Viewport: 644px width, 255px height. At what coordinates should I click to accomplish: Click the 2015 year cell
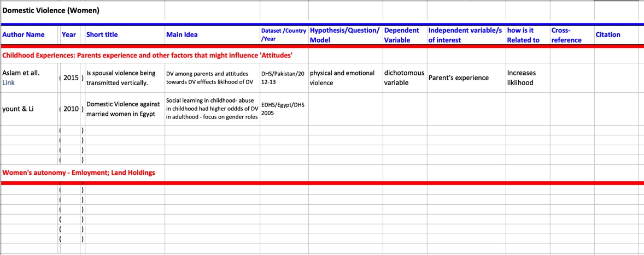[x=71, y=78]
